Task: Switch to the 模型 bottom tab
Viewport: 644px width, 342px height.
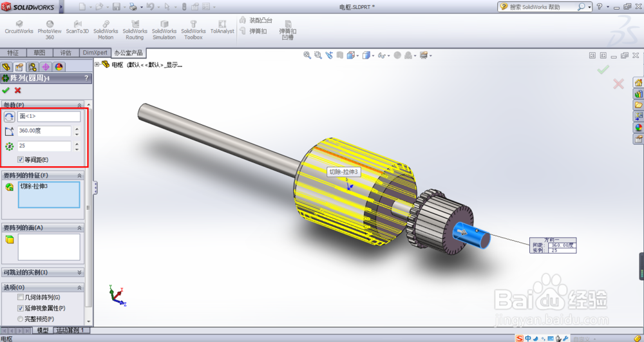Action: coord(43,330)
